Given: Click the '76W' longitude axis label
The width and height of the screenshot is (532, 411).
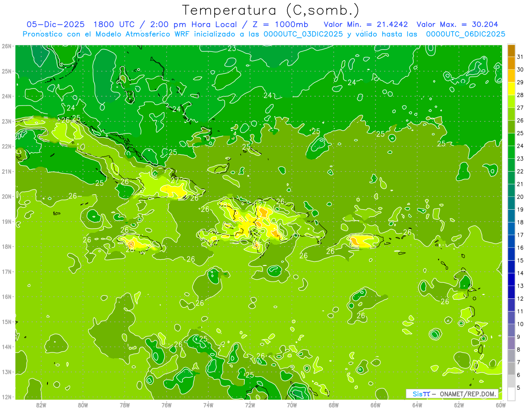Looking at the screenshot, I should tap(166, 404).
